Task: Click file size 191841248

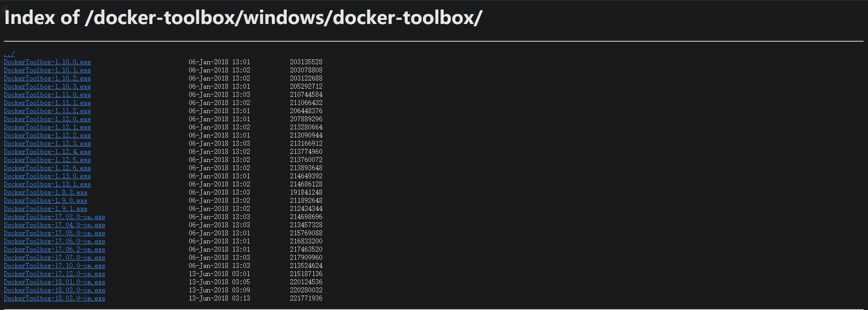Action: tap(306, 192)
